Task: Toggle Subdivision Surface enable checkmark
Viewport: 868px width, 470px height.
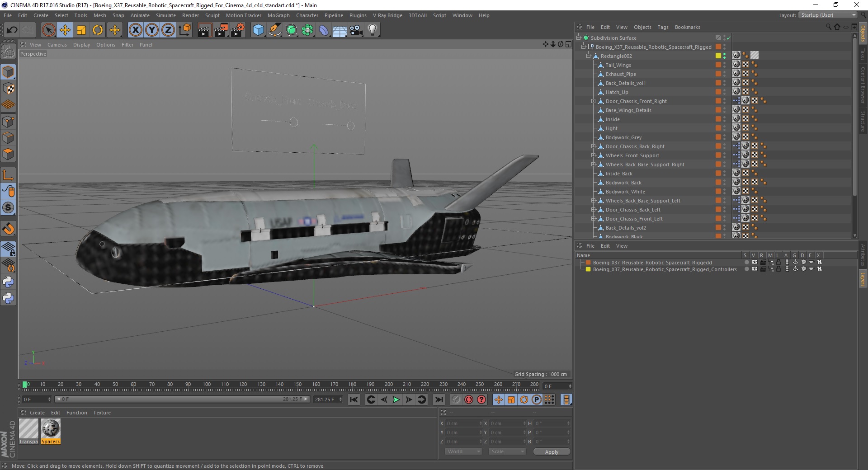Action: pyautogui.click(x=729, y=38)
